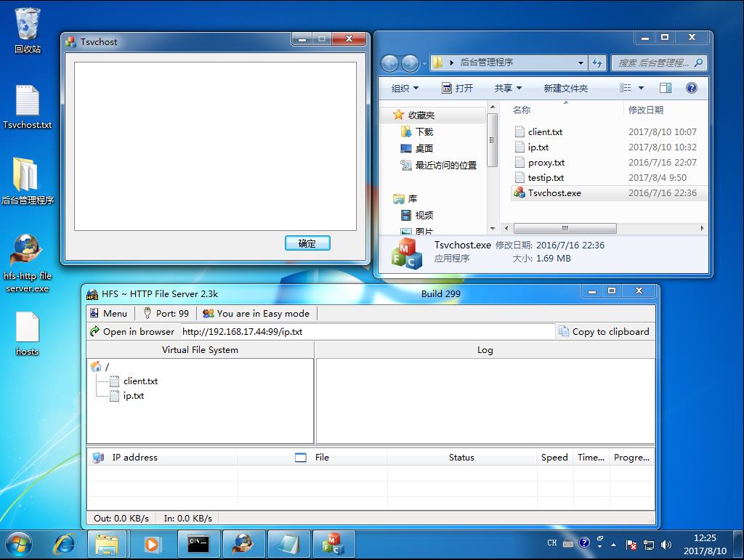
Task: Open the HFS Menu button
Action: click(108, 314)
